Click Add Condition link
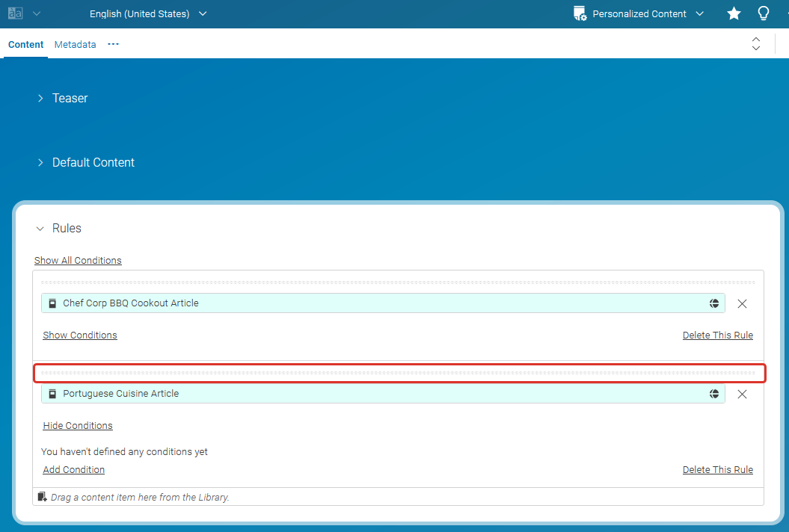789x532 pixels. coord(73,470)
